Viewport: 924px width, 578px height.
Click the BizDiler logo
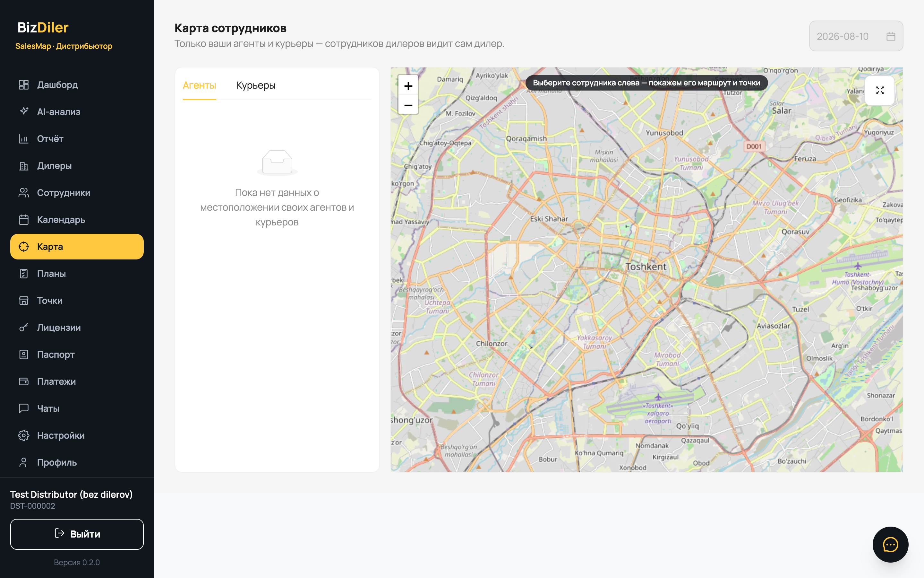(43, 28)
